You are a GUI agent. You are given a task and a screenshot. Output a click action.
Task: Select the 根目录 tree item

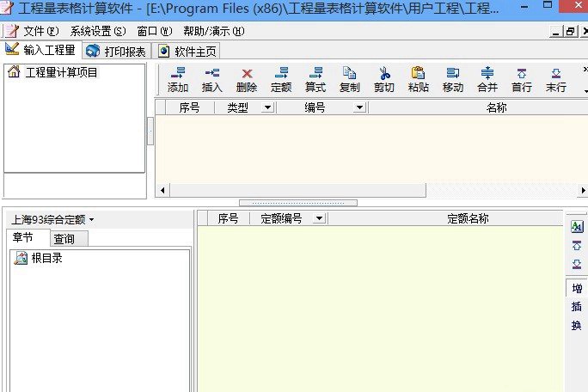pyautogui.click(x=47, y=258)
